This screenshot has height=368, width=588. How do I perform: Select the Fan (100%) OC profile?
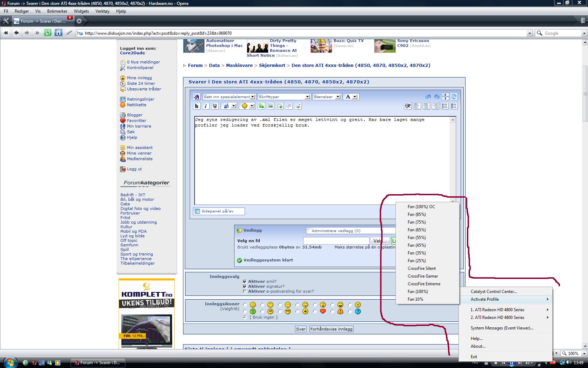(x=427, y=207)
